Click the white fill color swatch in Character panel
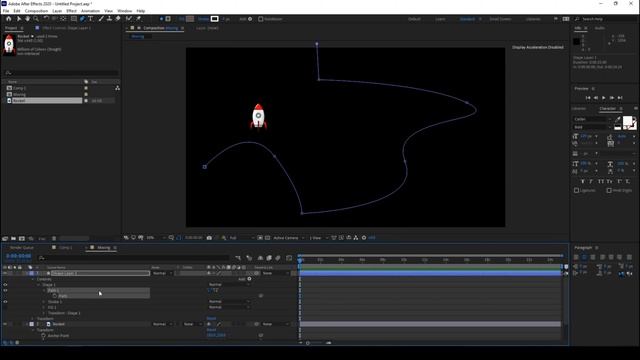The image size is (640, 360). pyautogui.click(x=627, y=121)
